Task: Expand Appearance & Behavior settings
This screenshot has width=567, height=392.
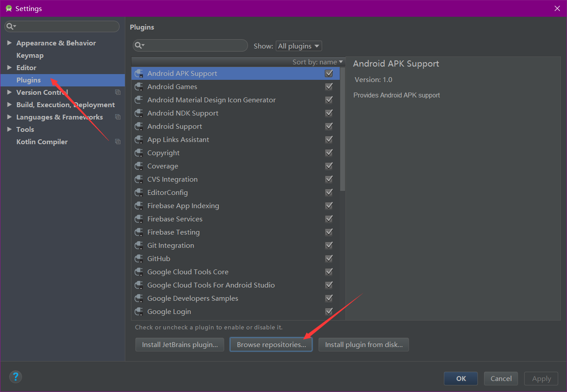Action: [9, 43]
